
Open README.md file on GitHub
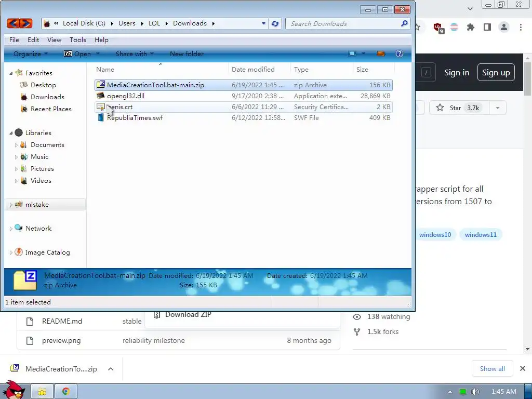[x=62, y=321]
